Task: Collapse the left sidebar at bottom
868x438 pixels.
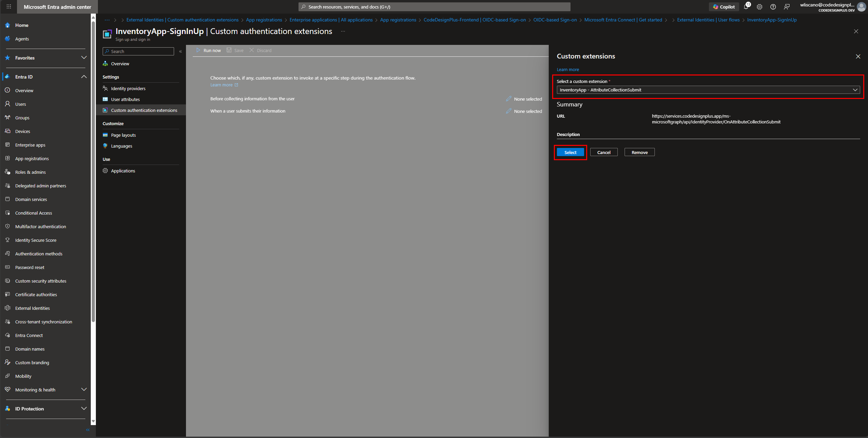Action: click(88, 430)
